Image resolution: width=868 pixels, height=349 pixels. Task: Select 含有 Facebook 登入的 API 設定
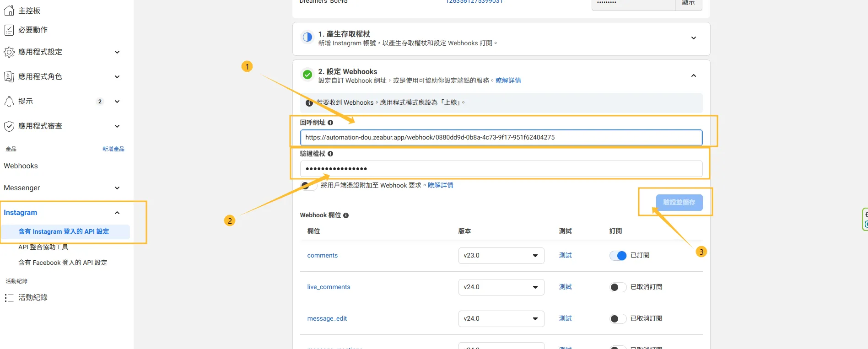click(63, 263)
